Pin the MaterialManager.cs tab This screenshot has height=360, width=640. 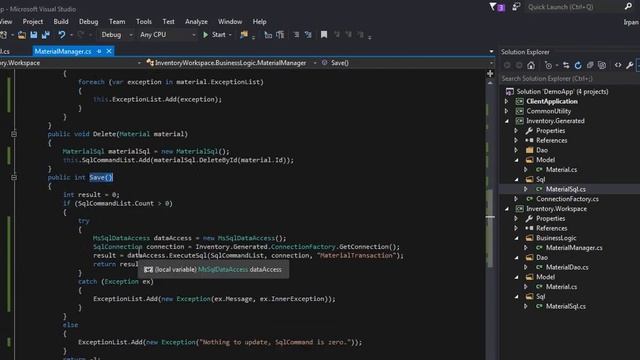point(99,51)
